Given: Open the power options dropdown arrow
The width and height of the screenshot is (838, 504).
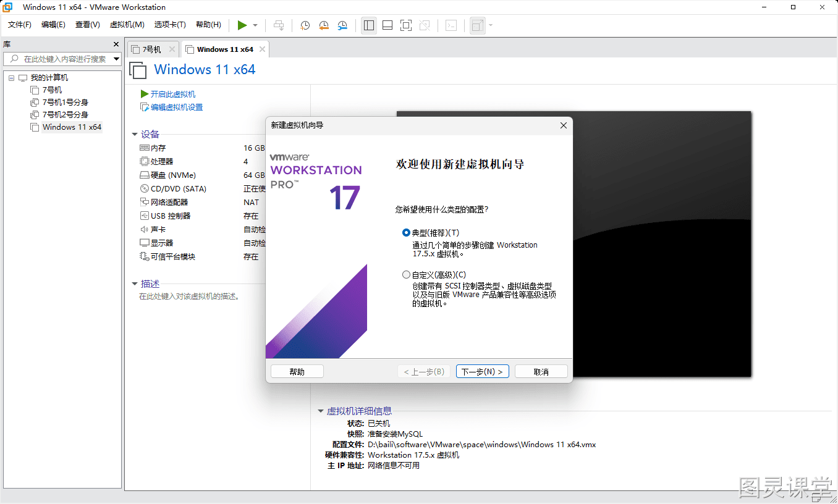Looking at the screenshot, I should (x=255, y=25).
